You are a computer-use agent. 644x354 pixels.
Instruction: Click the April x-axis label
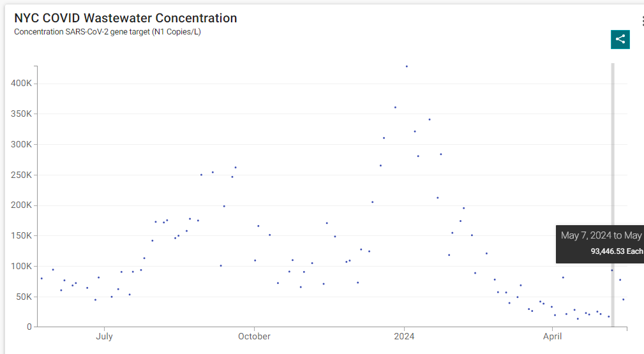[x=553, y=337]
